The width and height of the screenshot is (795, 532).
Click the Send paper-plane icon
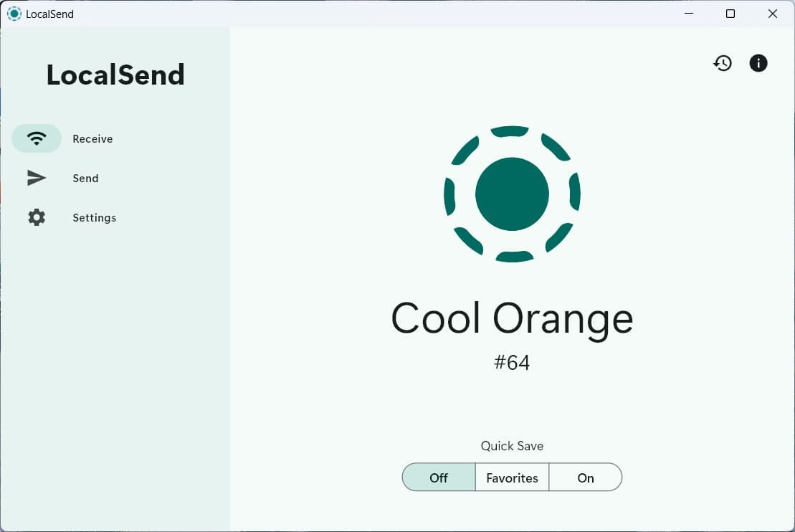[x=37, y=178]
